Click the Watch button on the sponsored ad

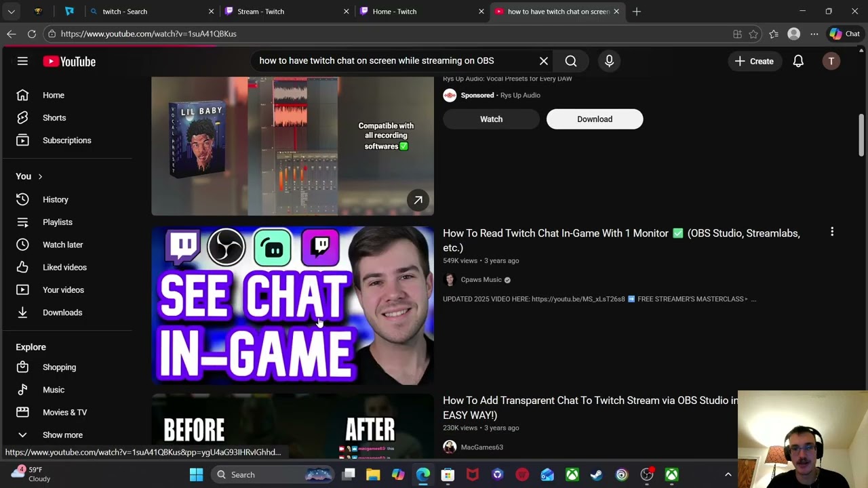tap(491, 119)
